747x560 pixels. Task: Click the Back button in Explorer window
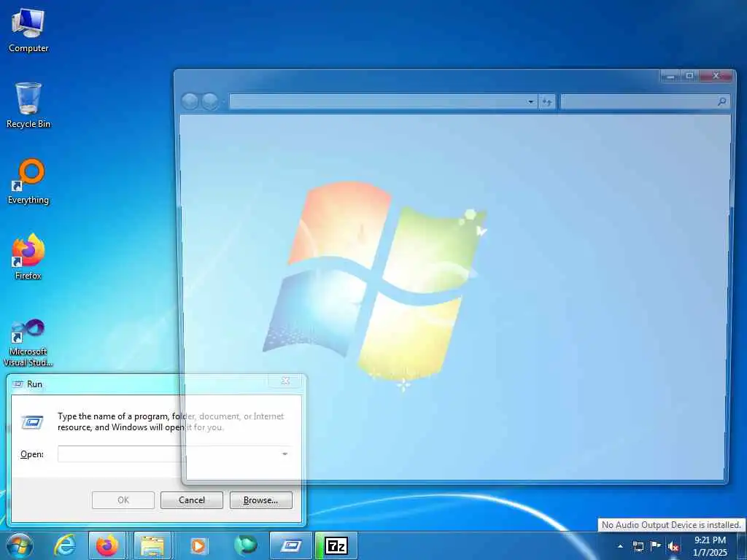pyautogui.click(x=190, y=101)
